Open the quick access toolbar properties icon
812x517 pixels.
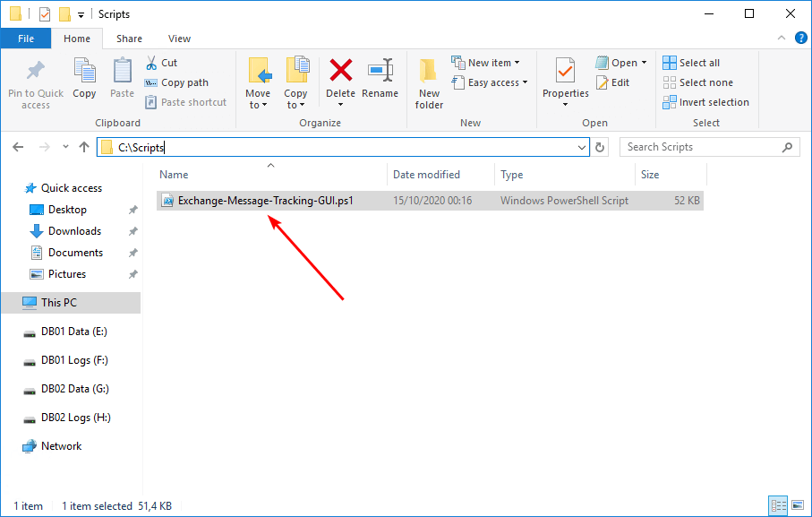pos(45,14)
